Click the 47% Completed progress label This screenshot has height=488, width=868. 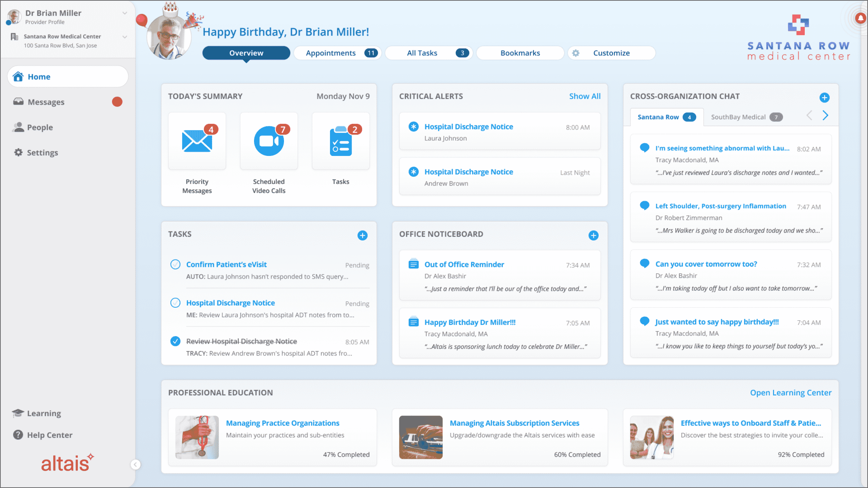point(346,454)
